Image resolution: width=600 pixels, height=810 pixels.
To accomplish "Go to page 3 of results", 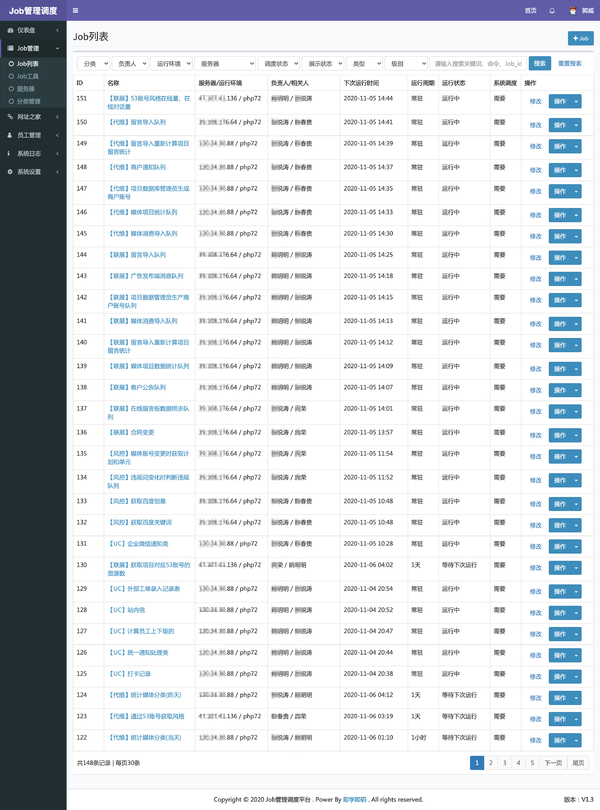I will pyautogui.click(x=504, y=762).
